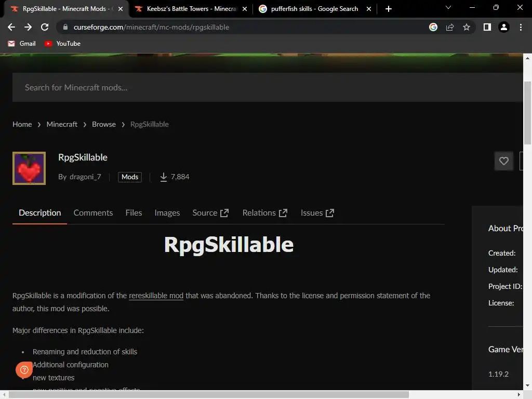Open the browser side panel
This screenshot has width=532, height=399.
[x=487, y=27]
